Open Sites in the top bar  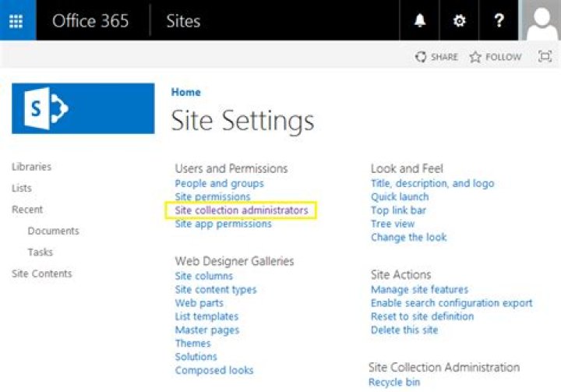183,21
